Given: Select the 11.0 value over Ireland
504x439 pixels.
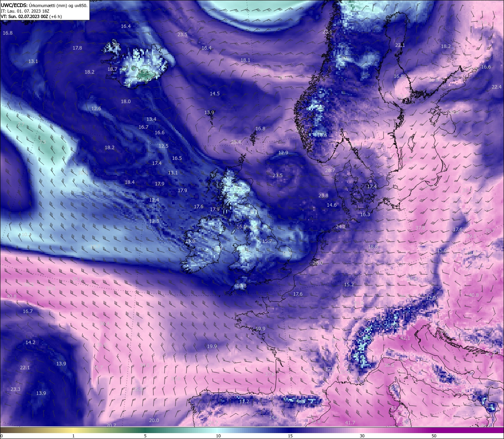Looking at the screenshot, I should tap(190, 241).
